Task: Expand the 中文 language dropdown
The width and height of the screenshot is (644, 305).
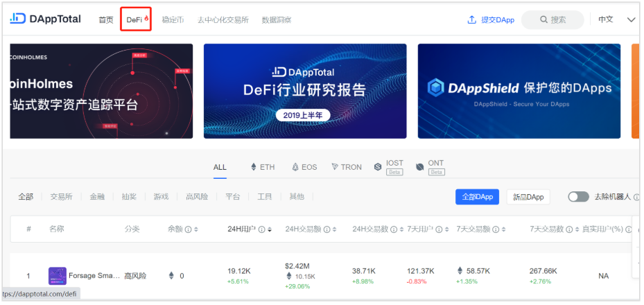Action: pyautogui.click(x=616, y=19)
